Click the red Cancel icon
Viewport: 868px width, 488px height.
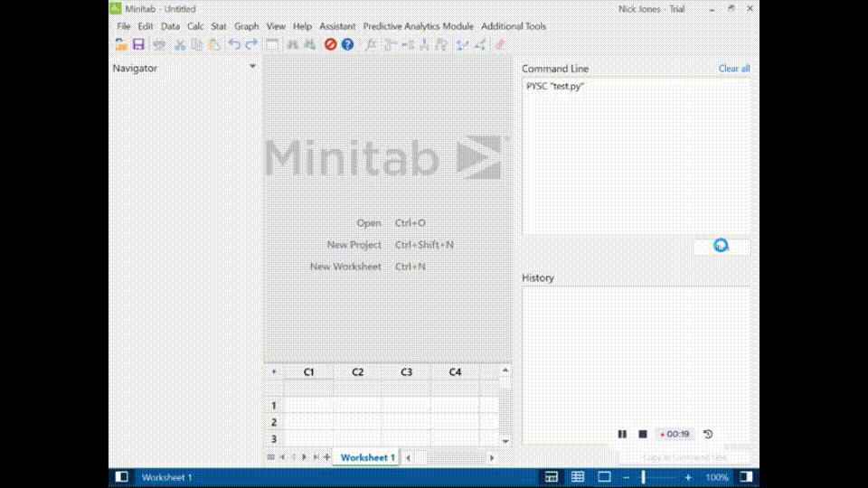pos(331,44)
